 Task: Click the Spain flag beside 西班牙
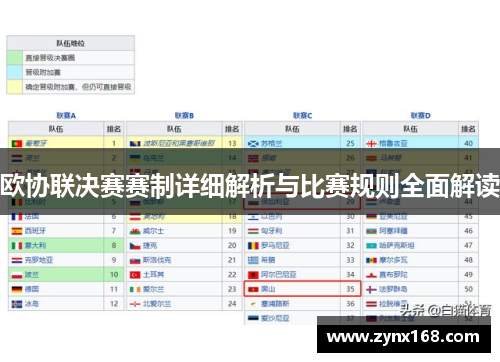click(17, 231)
